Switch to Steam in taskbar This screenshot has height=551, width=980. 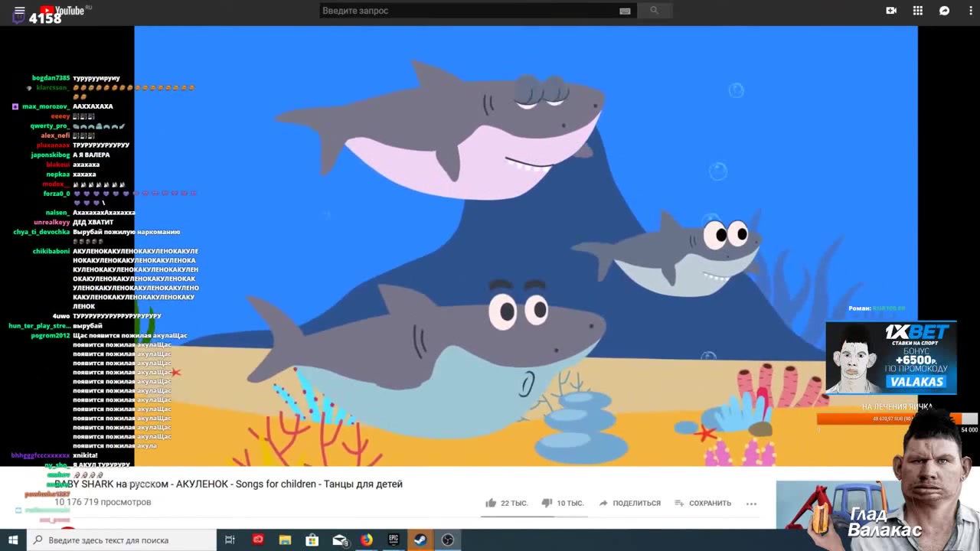[420, 540]
